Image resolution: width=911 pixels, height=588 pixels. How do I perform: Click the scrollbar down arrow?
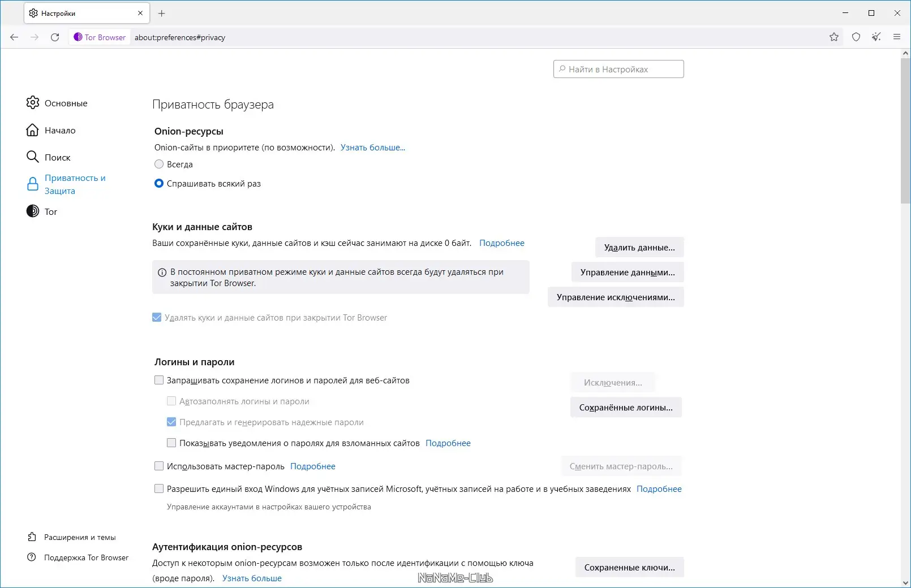coord(905,582)
